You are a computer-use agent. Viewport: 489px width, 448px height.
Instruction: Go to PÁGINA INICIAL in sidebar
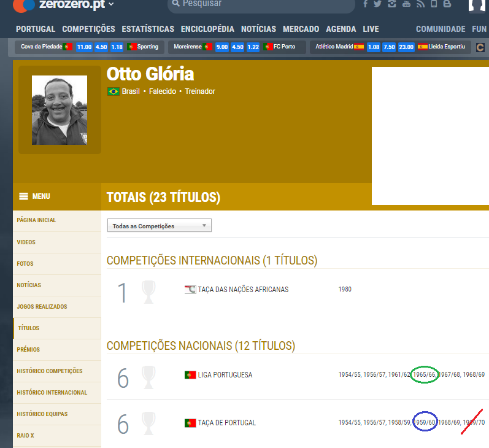point(57,220)
